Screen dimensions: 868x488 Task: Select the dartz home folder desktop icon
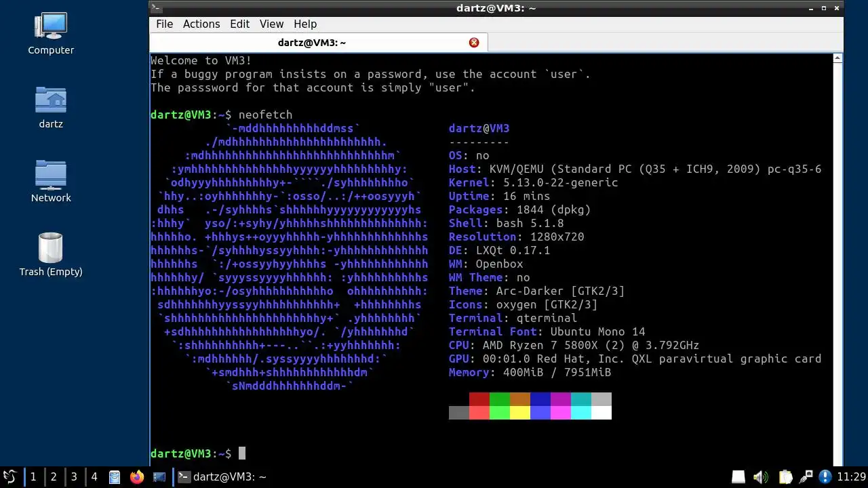tap(51, 108)
